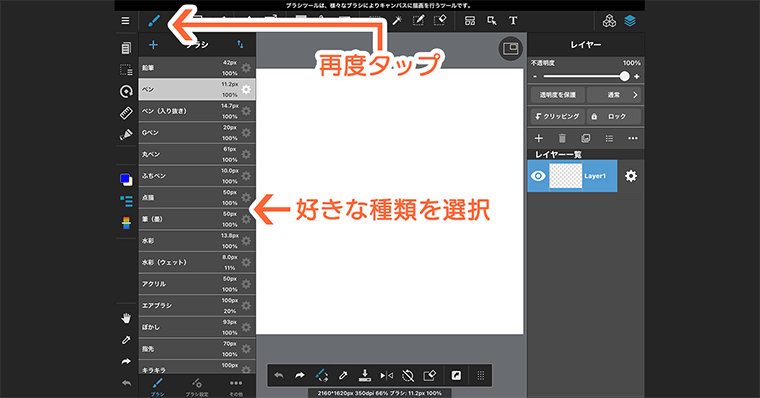Select the Layer1 thumbnail

point(566,176)
